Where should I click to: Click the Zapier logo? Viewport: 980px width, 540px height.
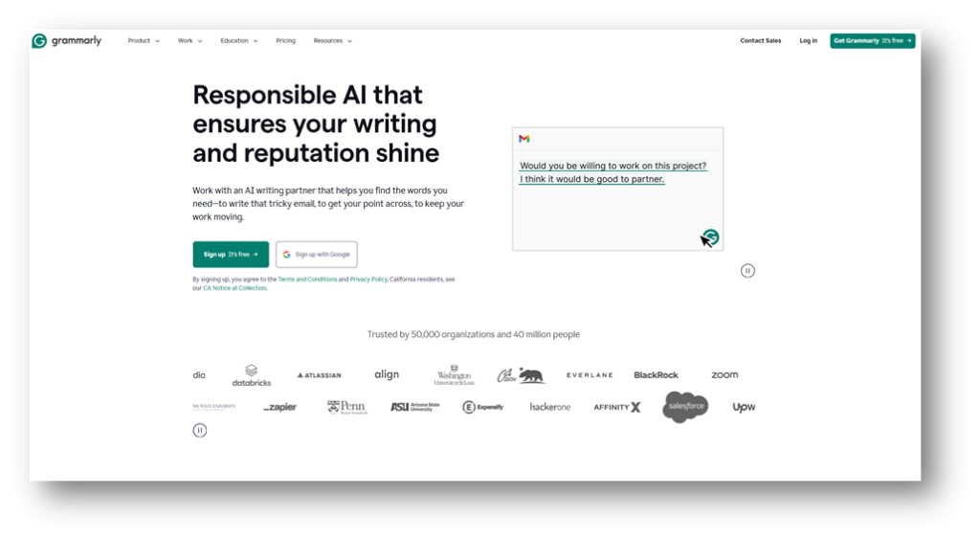(x=280, y=407)
